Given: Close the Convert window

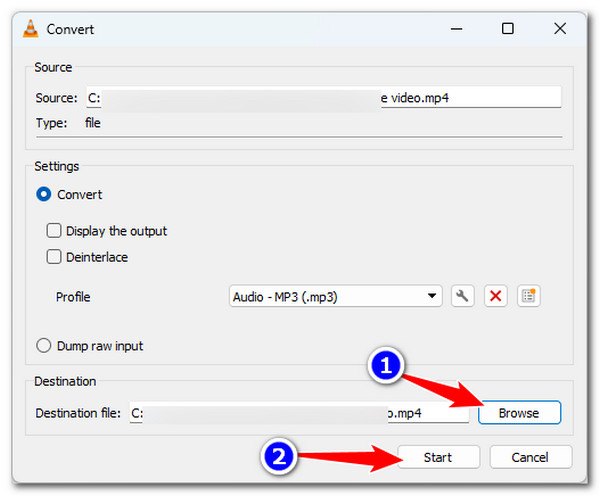Looking at the screenshot, I should [560, 29].
